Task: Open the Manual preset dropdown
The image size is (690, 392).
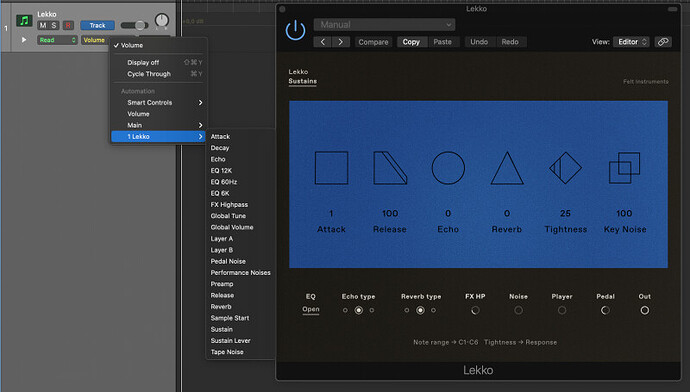Action: (384, 25)
